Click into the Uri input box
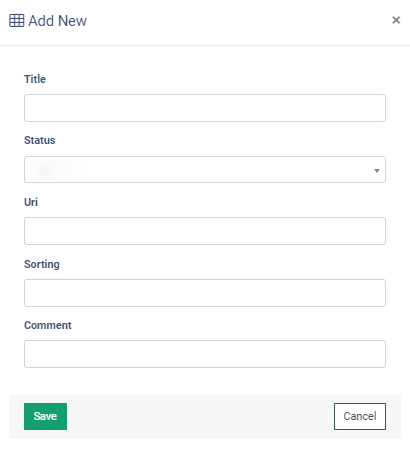Viewport: 410px width, 449px height. 205,231
